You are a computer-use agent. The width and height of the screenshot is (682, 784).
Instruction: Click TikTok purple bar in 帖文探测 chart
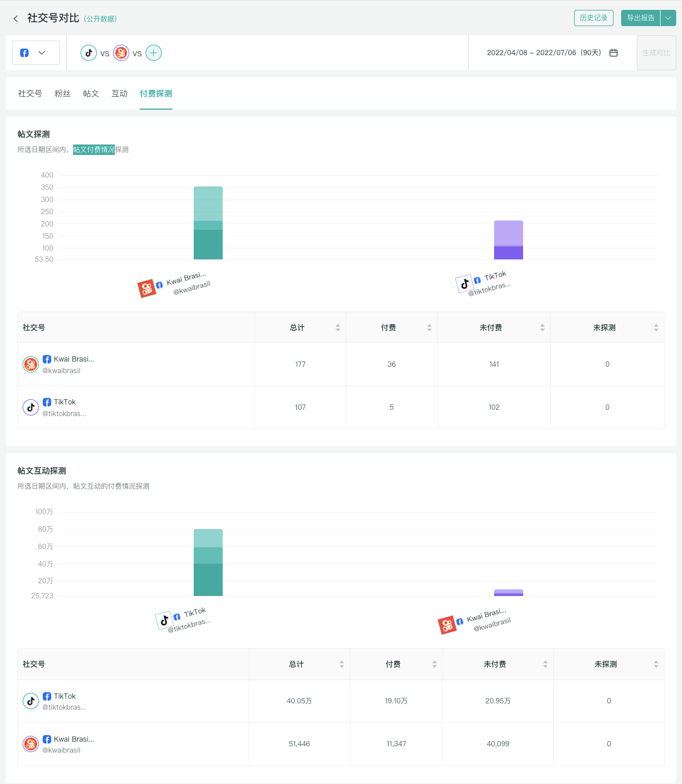pyautogui.click(x=509, y=240)
